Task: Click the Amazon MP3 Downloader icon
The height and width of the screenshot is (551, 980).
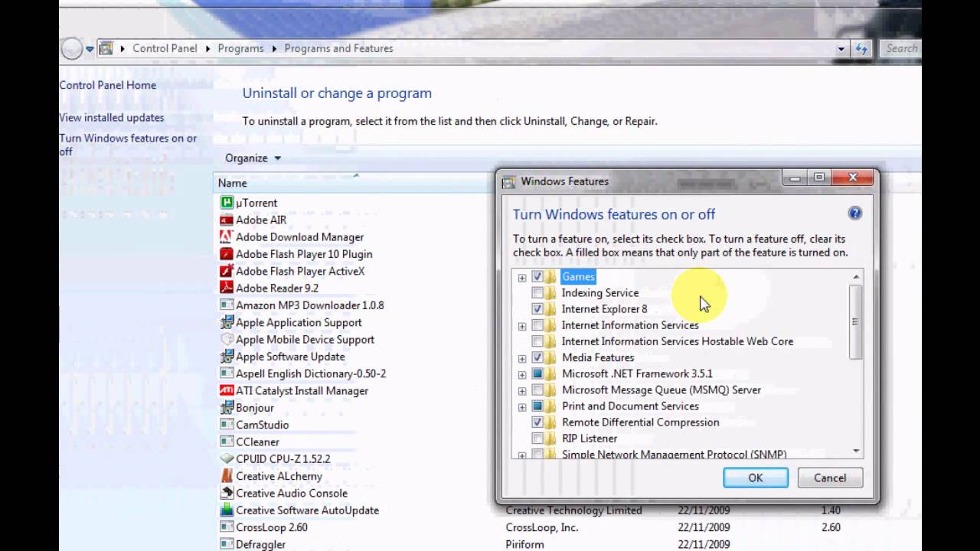Action: tap(227, 305)
